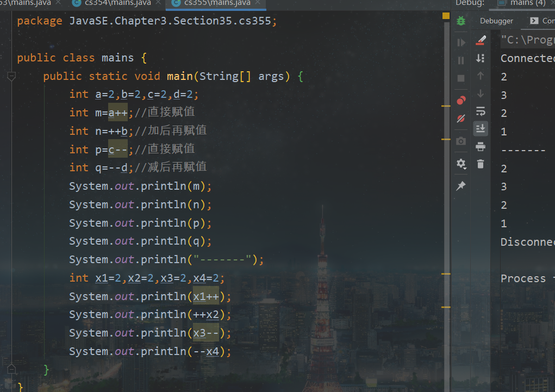
Task: Click the 'int x1=2,x2=2,x3=2,x4=2;' line
Action: (147, 278)
